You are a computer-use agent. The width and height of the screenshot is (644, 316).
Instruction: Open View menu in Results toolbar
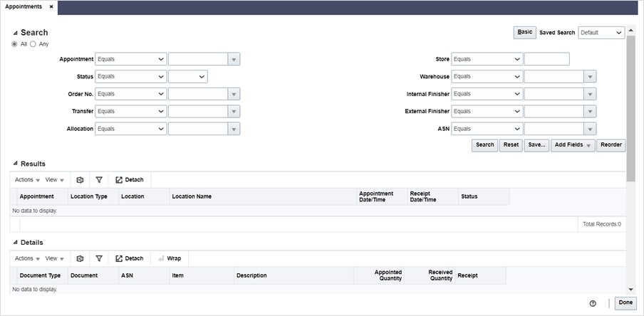[x=55, y=180]
